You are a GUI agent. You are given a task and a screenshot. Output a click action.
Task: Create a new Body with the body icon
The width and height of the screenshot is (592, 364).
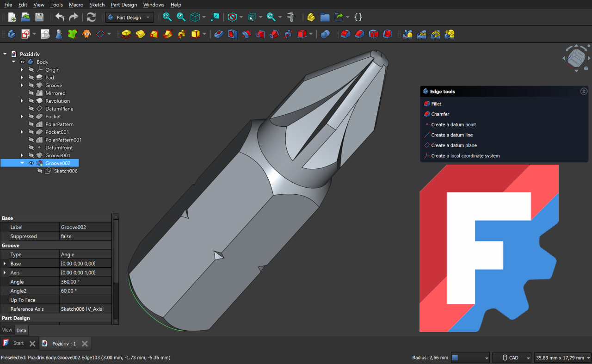point(11,34)
